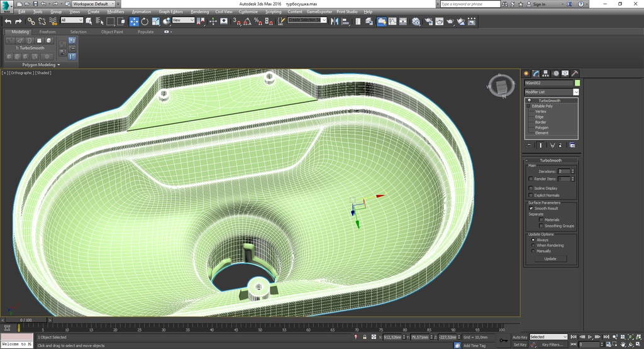The height and width of the screenshot is (349, 644).
Task: Select the Manually update radio option
Action: tap(533, 251)
